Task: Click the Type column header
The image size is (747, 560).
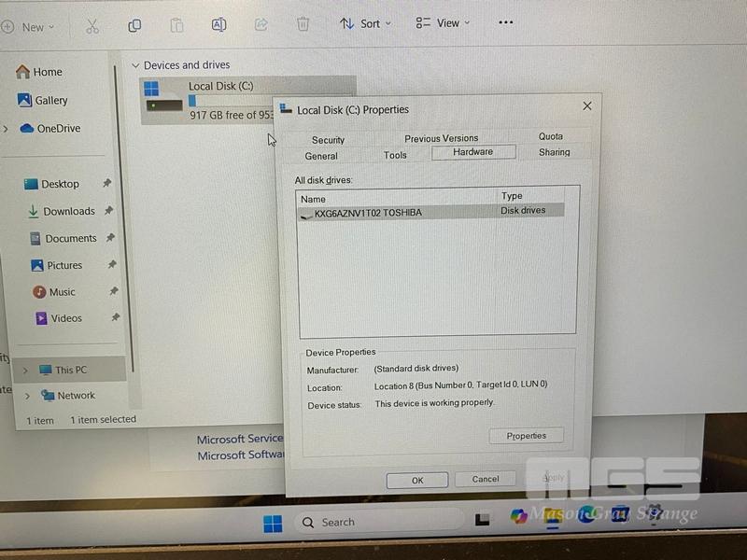Action: [530, 196]
